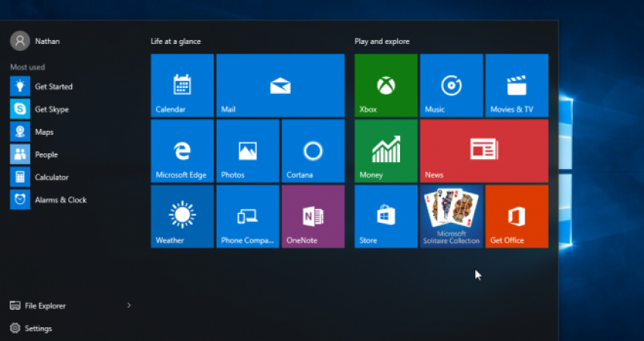Open the Xbox tile
The width and height of the screenshot is (644, 341).
point(386,86)
